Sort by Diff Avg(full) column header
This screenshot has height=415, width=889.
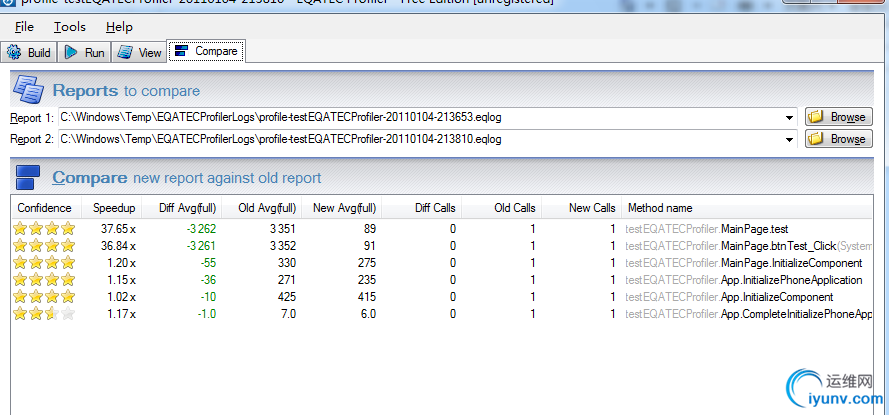(182, 208)
